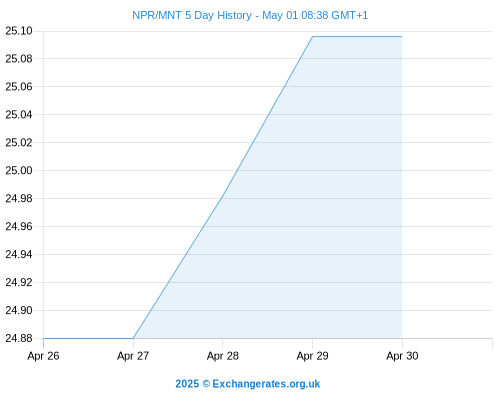This screenshot has width=495, height=400.
Task: Select the Apr 26 x-axis label
Action: (43, 356)
